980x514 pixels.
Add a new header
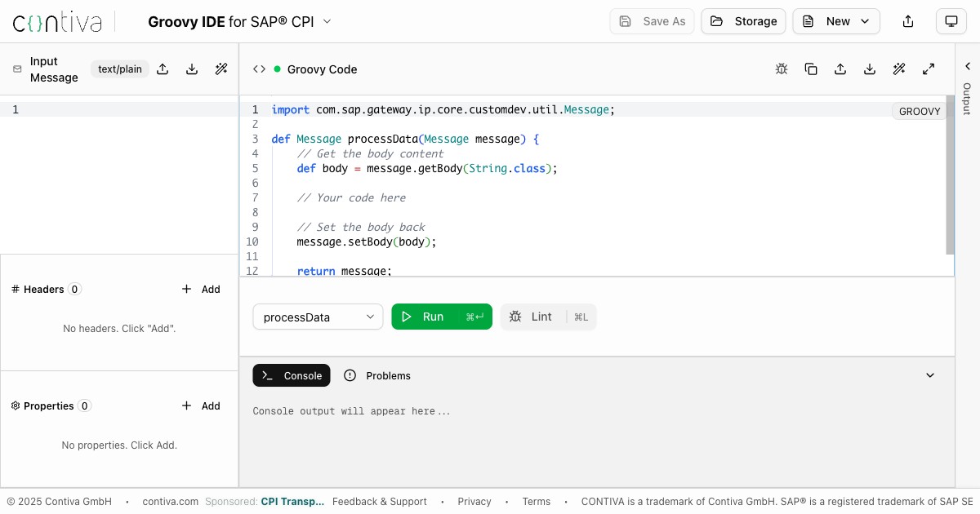click(201, 289)
